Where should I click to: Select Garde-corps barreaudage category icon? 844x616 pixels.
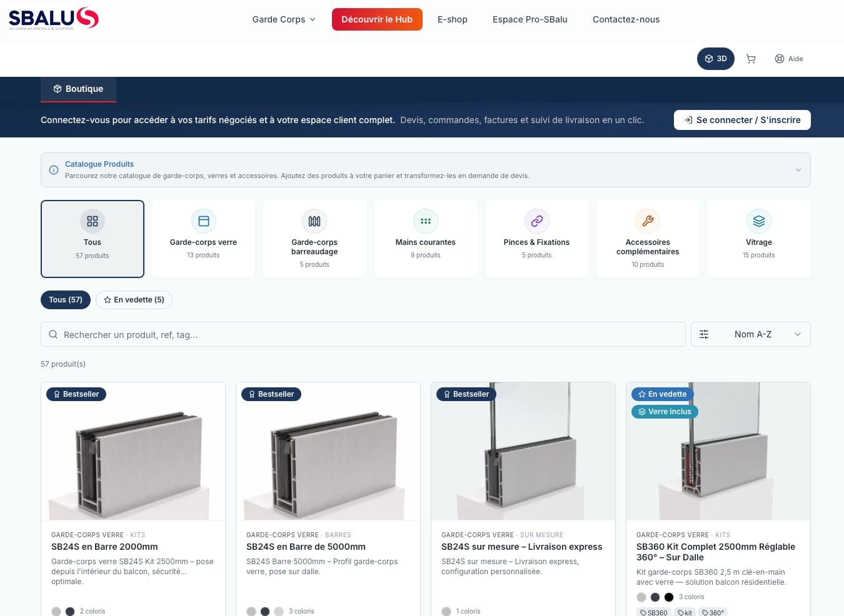[x=314, y=221]
